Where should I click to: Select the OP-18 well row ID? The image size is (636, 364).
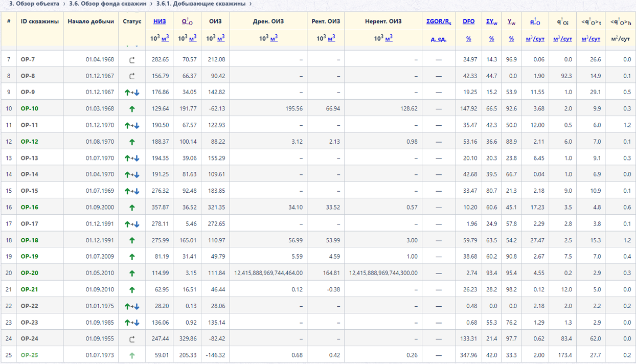[29, 240]
